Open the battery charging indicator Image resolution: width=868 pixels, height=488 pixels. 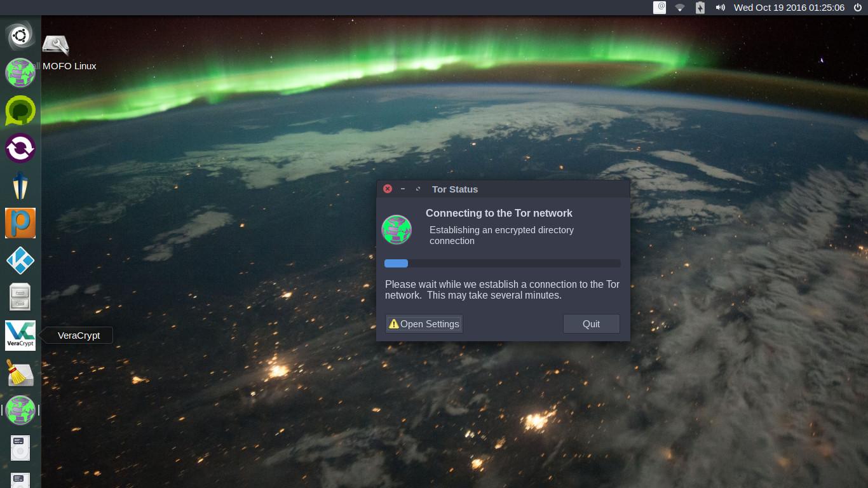click(x=700, y=8)
